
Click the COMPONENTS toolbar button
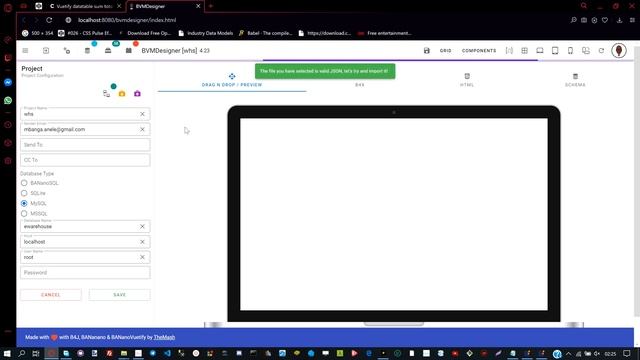tap(479, 51)
